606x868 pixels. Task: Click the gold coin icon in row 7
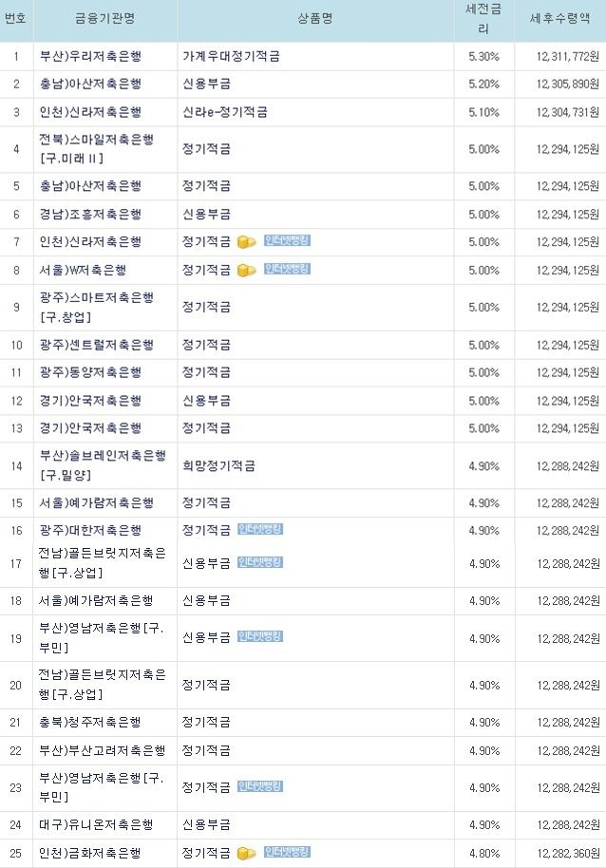tap(246, 242)
